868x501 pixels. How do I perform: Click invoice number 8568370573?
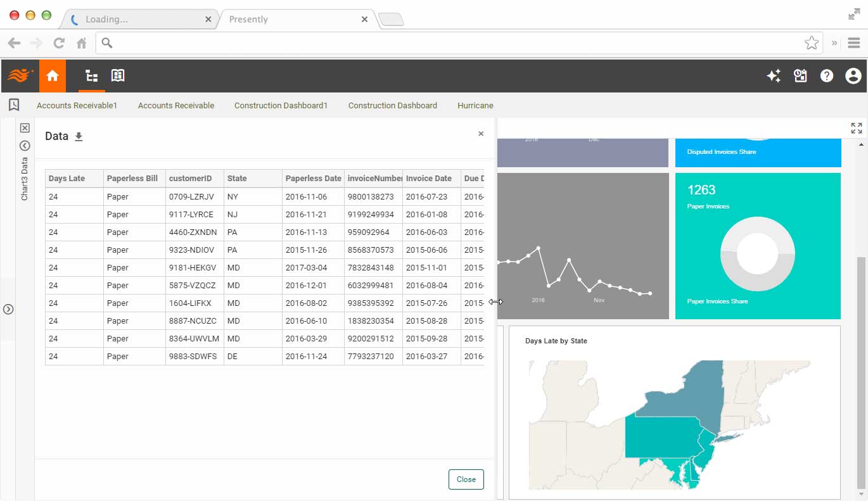coord(373,250)
